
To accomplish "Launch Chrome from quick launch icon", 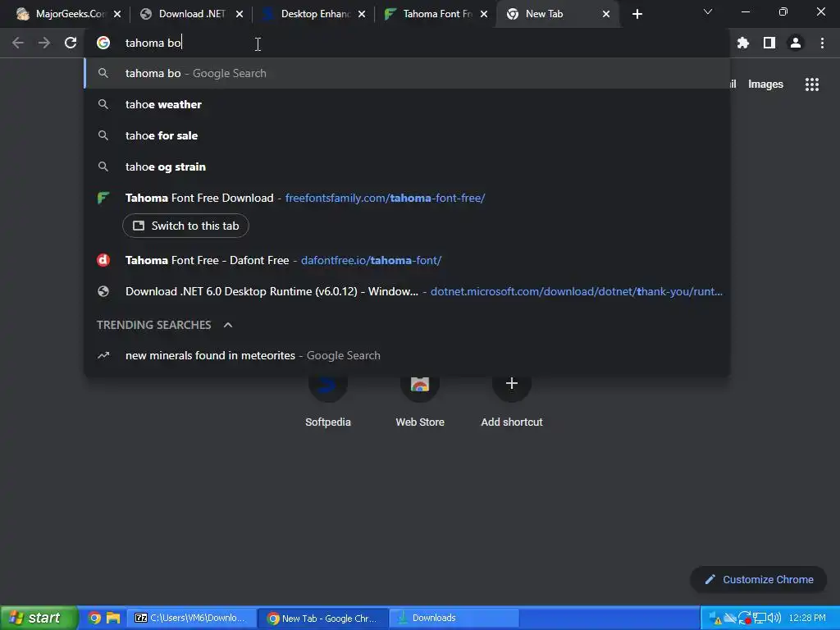I will (95, 619).
